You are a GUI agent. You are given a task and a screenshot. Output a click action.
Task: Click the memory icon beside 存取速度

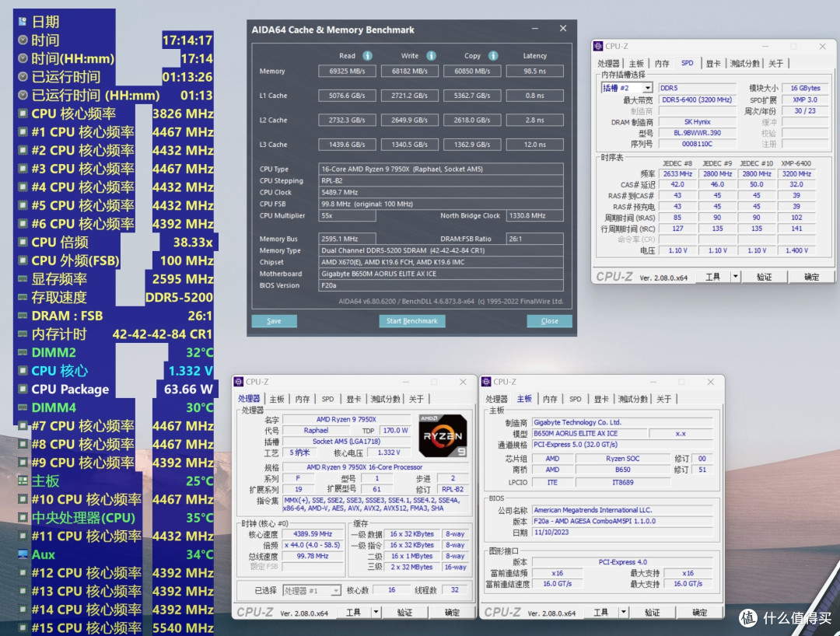(23, 297)
